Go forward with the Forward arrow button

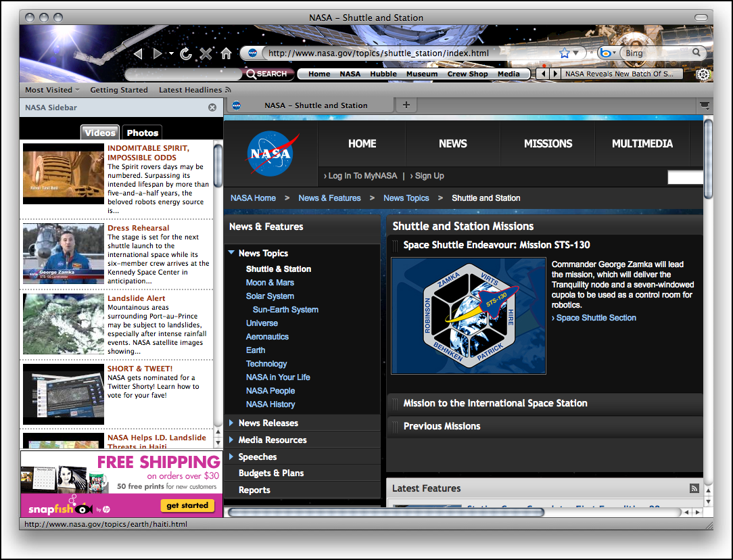[158, 53]
